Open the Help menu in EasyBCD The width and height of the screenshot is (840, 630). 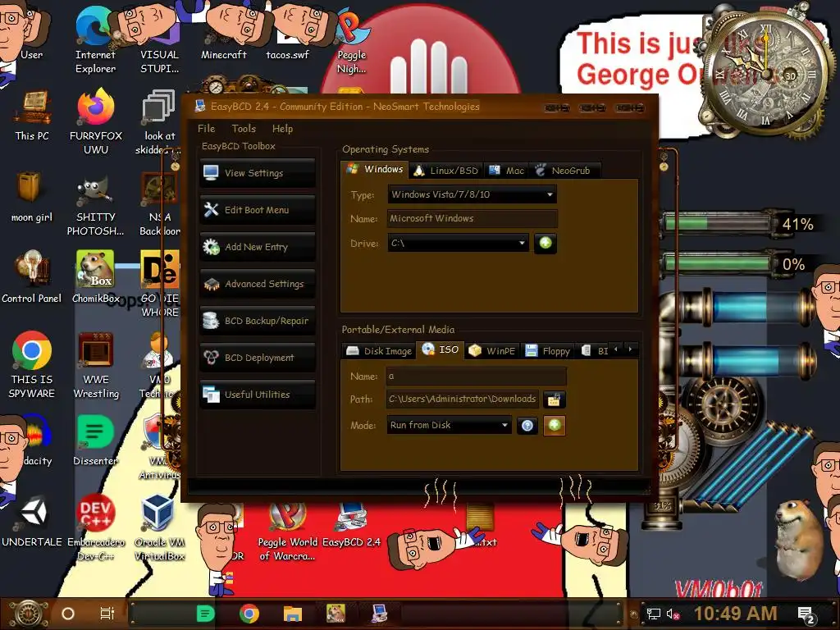click(282, 129)
